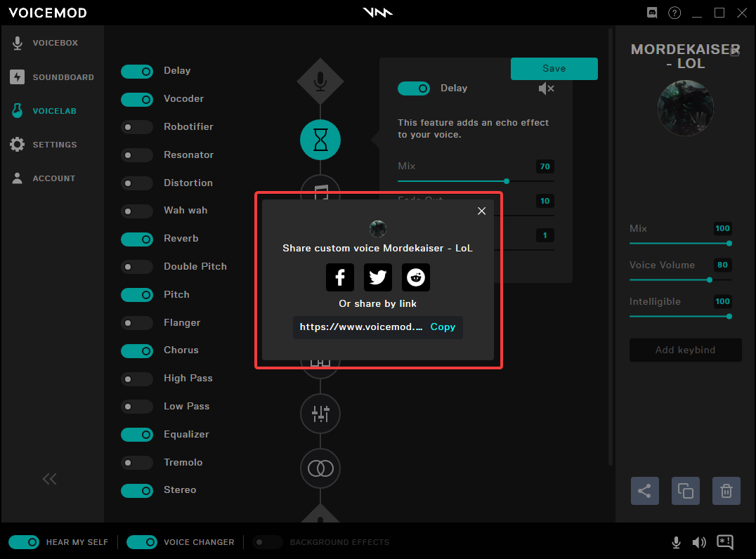This screenshot has width=756, height=559.
Task: Share the voice on Twitter
Action: [x=377, y=277]
